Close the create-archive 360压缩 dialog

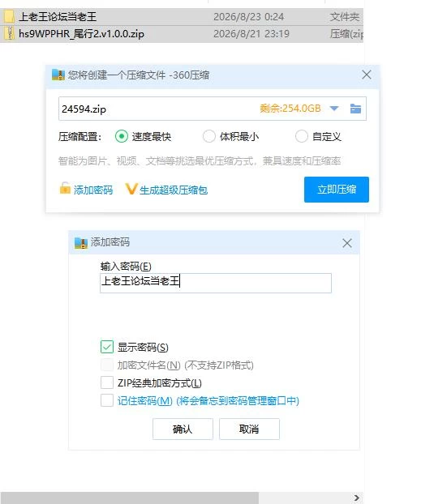[367, 75]
